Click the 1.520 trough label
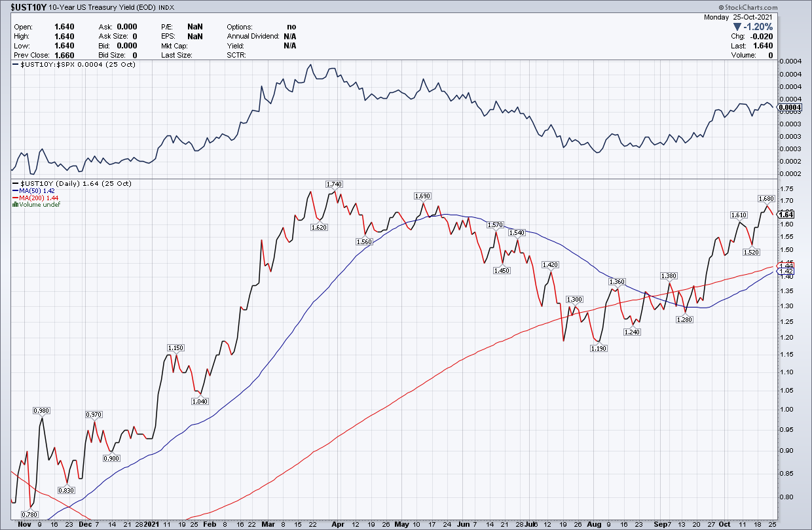The image size is (812, 530). click(x=752, y=251)
